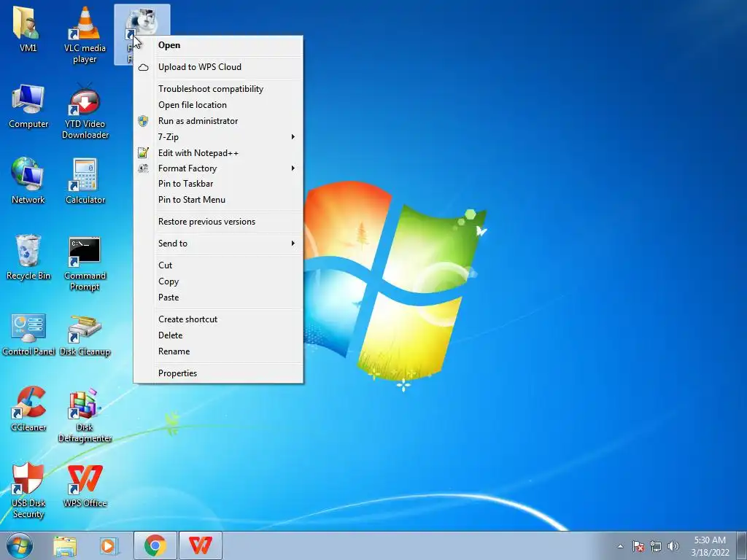Select the VLC media player desktop icon
This screenshot has height=560, width=747.
click(x=85, y=34)
